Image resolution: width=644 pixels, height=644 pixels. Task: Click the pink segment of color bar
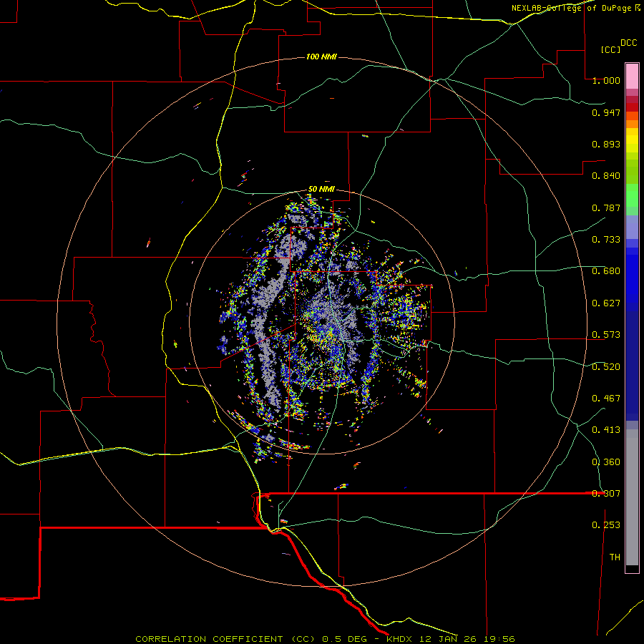632,77
